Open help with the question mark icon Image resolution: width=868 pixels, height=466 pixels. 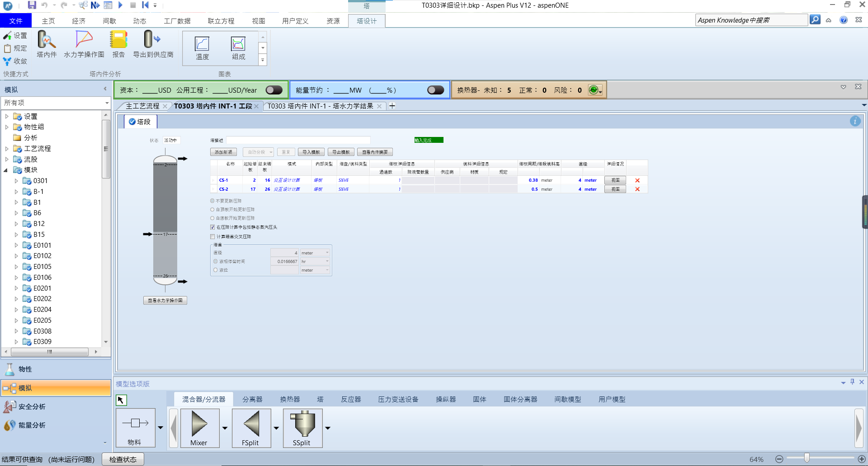click(x=844, y=20)
